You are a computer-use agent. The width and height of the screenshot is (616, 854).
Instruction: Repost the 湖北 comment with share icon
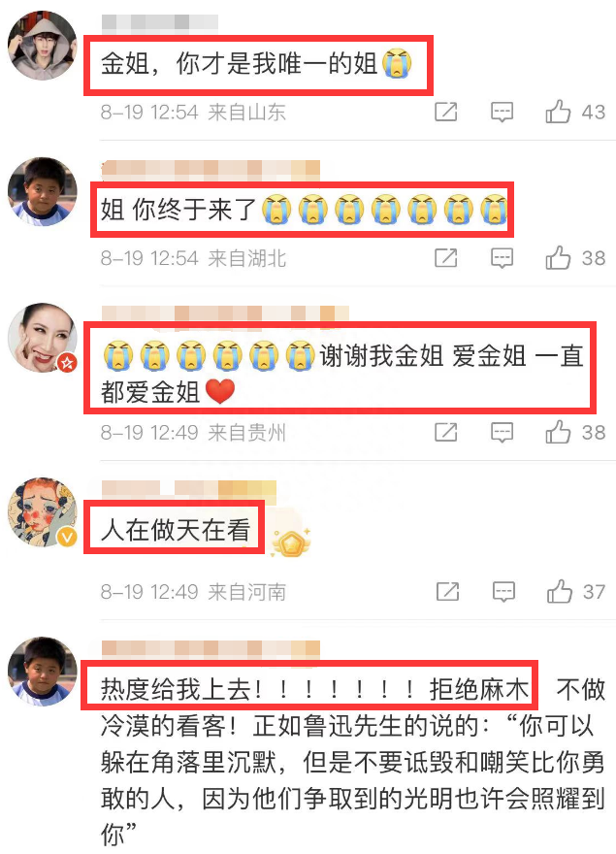click(x=445, y=257)
